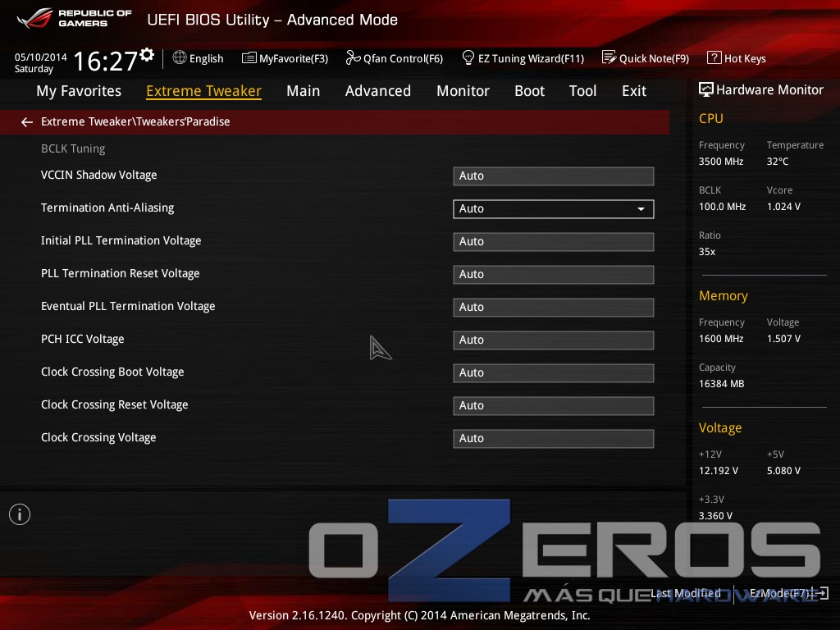Click the memory capacity value 16384 MB

tap(722, 384)
